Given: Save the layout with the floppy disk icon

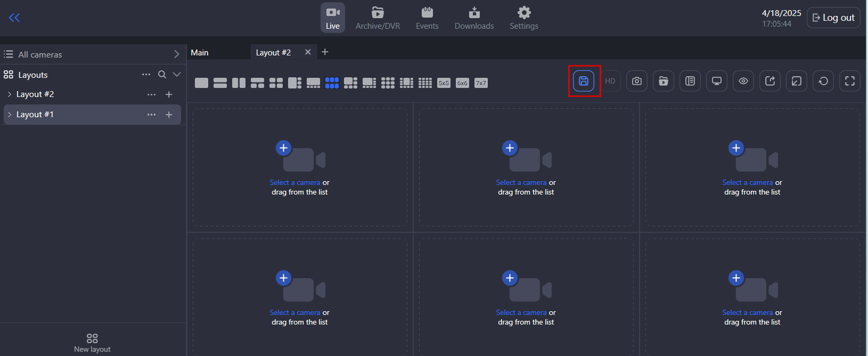Looking at the screenshot, I should click(584, 81).
